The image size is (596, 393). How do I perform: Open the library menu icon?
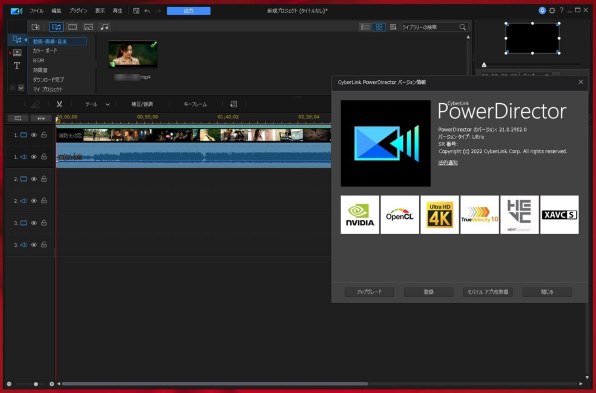tap(393, 27)
